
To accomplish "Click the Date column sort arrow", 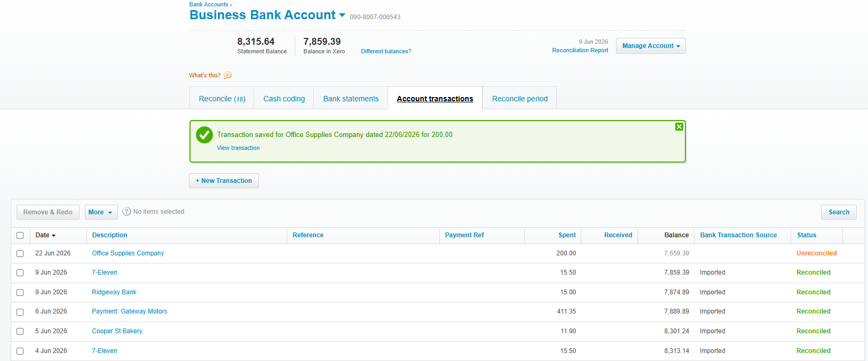I will (54, 236).
